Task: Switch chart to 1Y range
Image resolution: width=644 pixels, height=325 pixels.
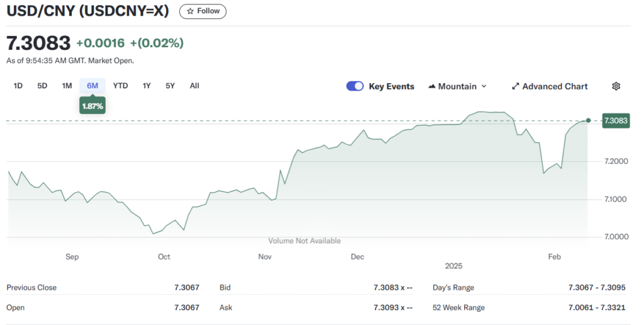Action: (x=147, y=86)
